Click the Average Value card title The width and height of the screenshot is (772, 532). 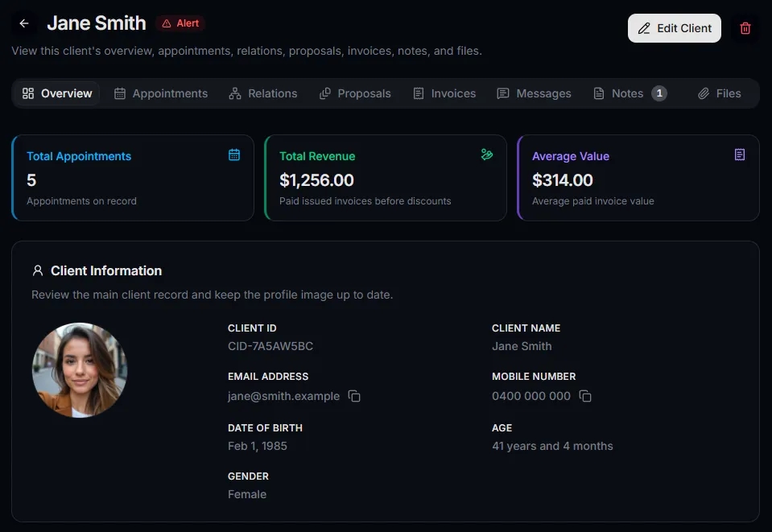click(x=571, y=156)
